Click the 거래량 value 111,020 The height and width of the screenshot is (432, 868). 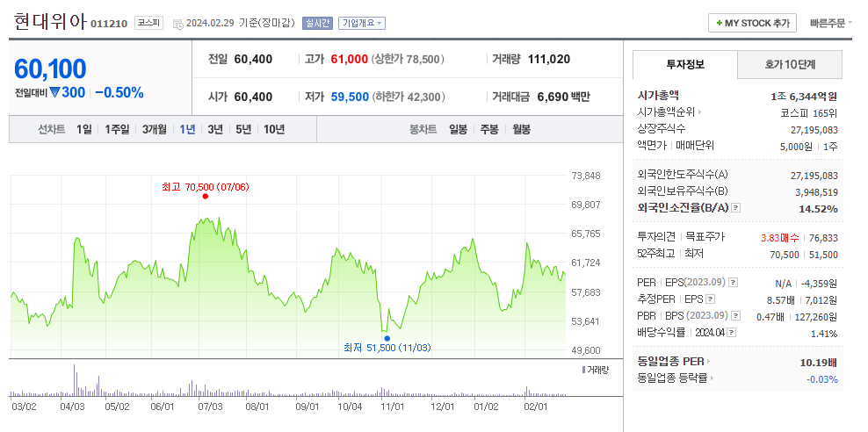click(549, 59)
